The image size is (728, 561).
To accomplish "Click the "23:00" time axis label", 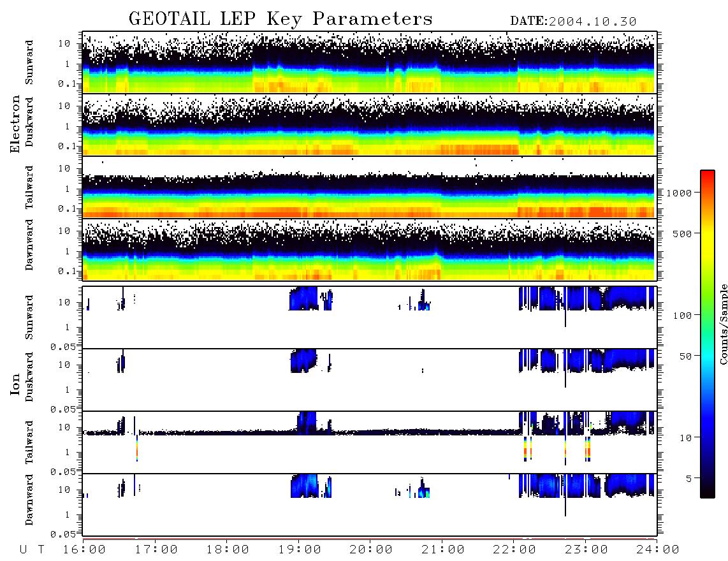I will coord(586,550).
